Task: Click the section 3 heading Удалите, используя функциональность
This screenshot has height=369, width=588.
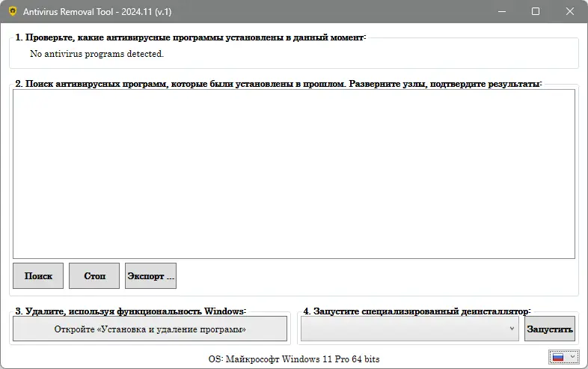Action: 130,311
